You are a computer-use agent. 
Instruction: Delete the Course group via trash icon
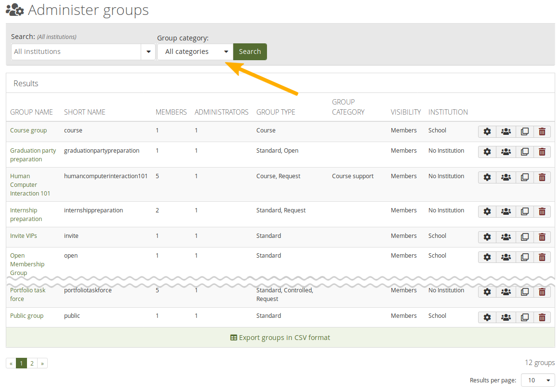click(x=542, y=131)
